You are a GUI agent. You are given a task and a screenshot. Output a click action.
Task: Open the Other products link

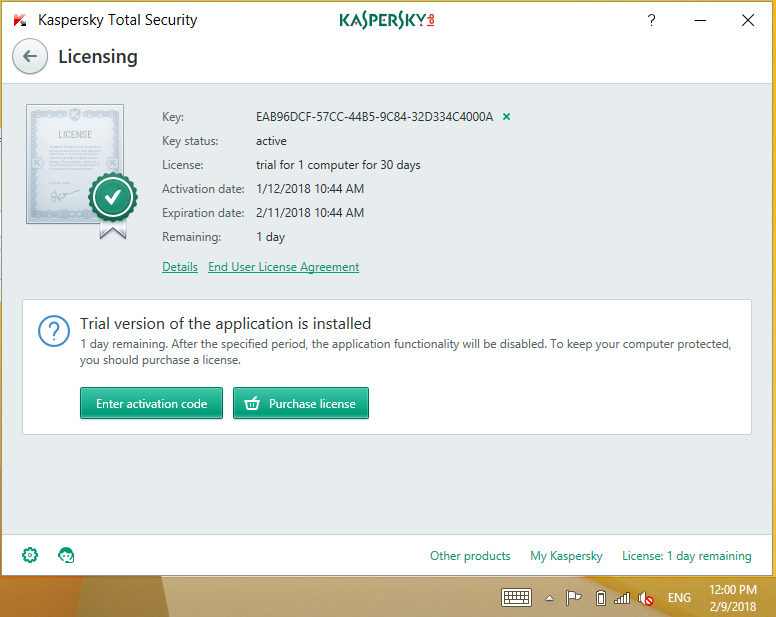click(x=470, y=556)
